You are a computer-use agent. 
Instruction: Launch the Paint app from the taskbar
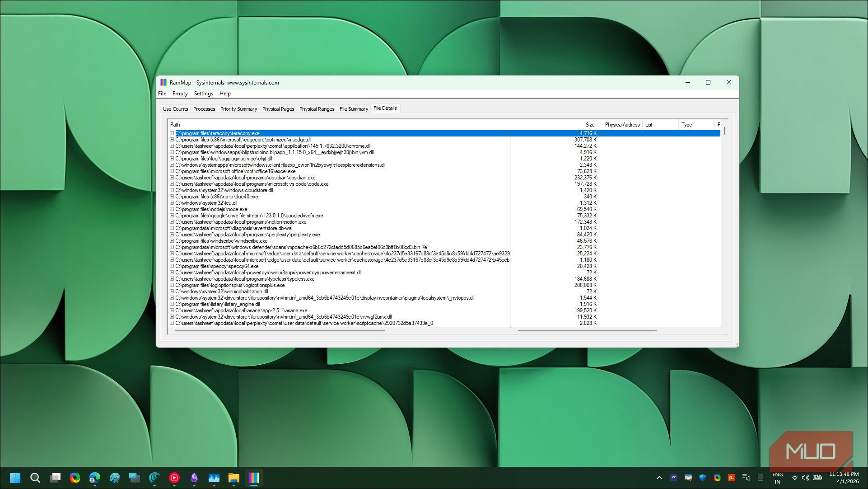[115, 478]
